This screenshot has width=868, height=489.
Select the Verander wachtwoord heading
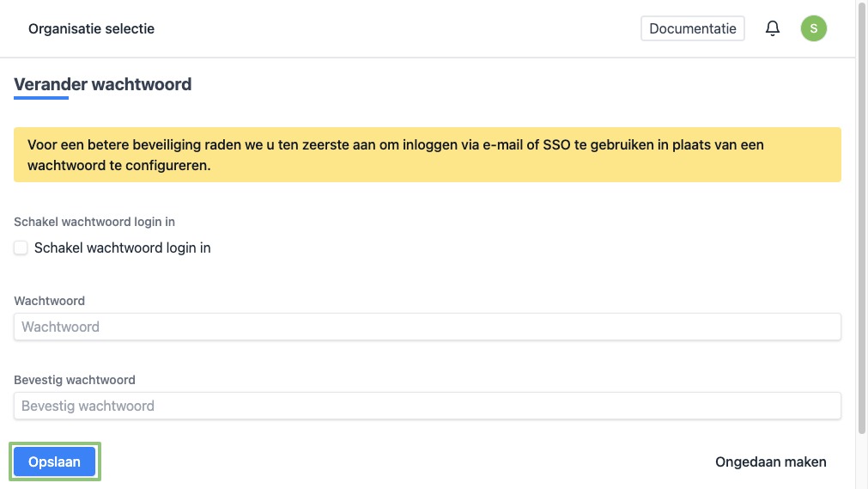[x=102, y=84]
